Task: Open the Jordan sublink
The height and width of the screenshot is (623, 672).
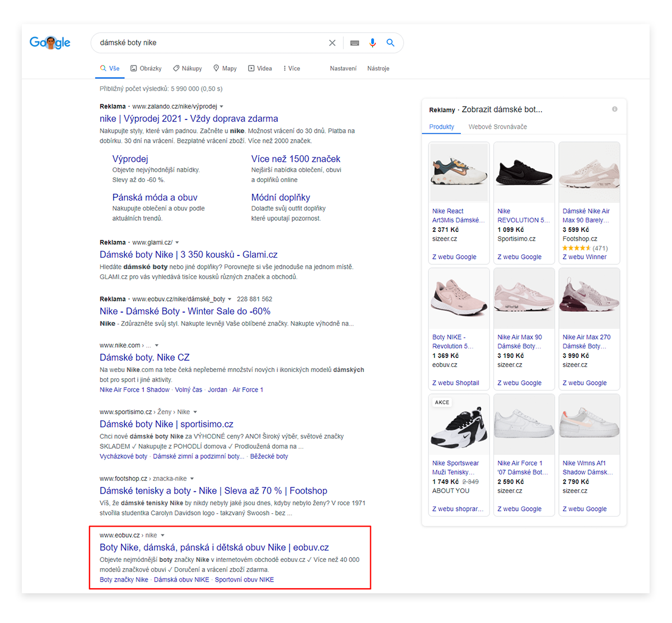Action: [x=217, y=390]
